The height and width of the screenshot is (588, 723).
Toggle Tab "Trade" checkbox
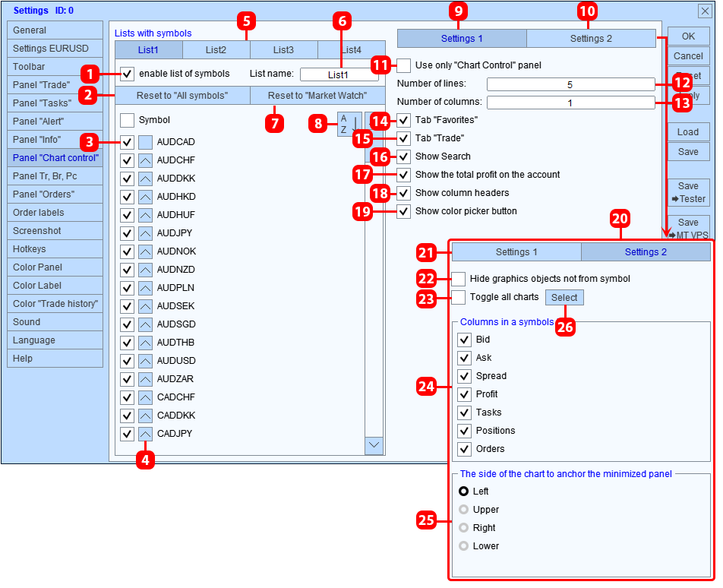tap(403, 138)
